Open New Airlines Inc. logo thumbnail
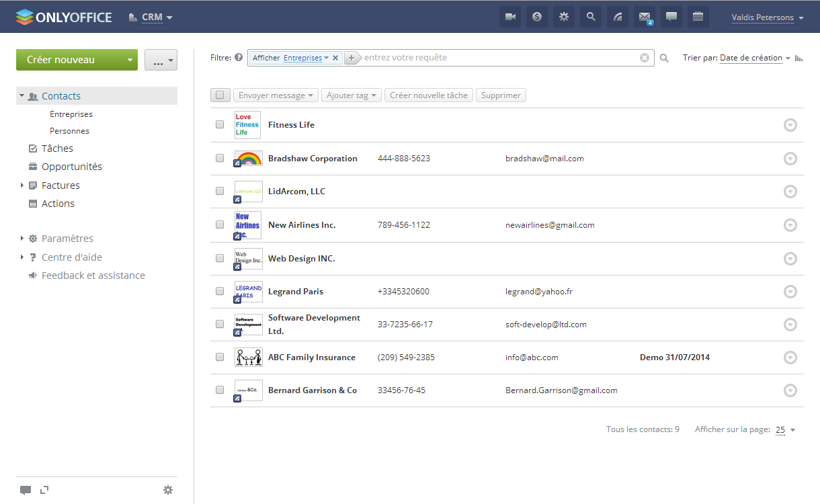Image resolution: width=820 pixels, height=504 pixels. [247, 225]
